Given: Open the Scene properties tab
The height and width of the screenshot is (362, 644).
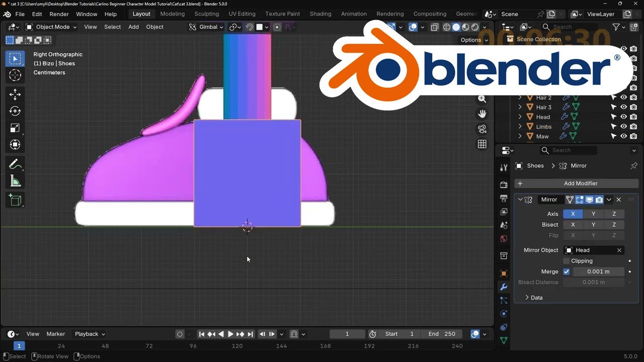Looking at the screenshot, I should (504, 225).
